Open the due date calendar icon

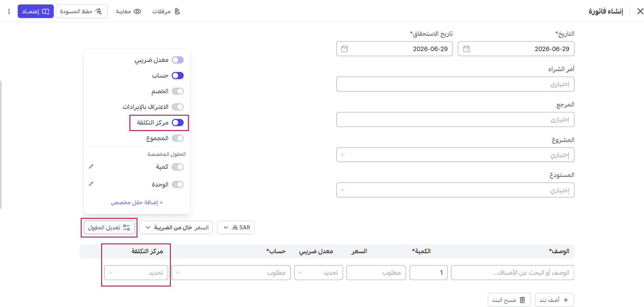[344, 49]
